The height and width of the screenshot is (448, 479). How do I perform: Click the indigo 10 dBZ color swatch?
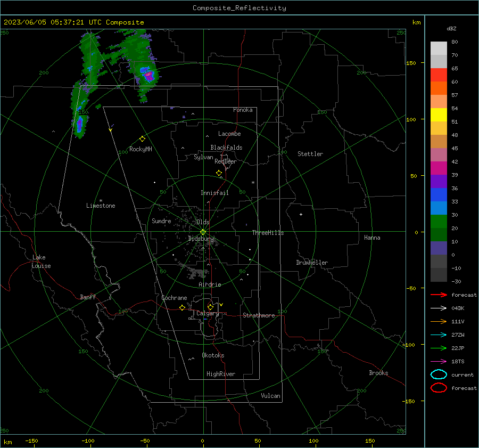pyautogui.click(x=439, y=248)
